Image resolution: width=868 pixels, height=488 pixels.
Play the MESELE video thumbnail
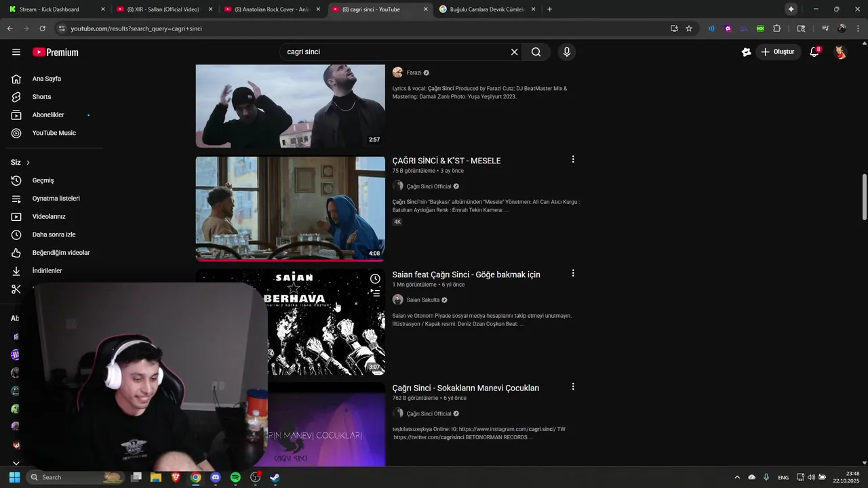[x=290, y=209]
